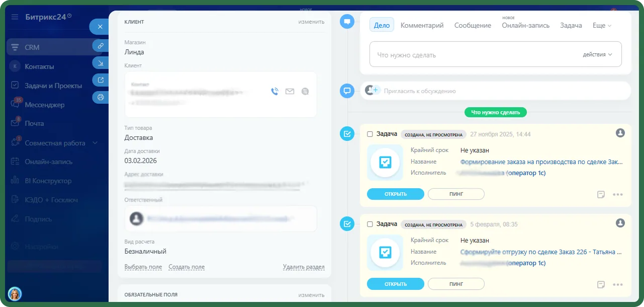Click ОТКРЫТЬ on the 27 ноября task
This screenshot has height=307, width=644.
tap(396, 194)
